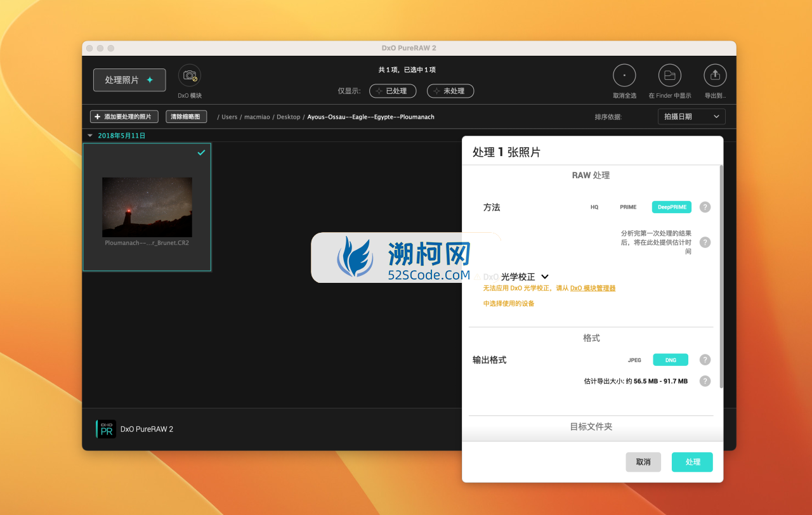Viewport: 812px width, 515px height.
Task: Click the 估计导出大小 56.5 MB text
Action: [x=636, y=381]
